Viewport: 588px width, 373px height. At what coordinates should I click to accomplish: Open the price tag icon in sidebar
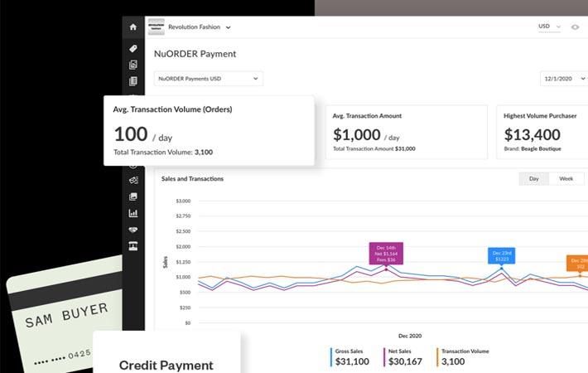133,48
